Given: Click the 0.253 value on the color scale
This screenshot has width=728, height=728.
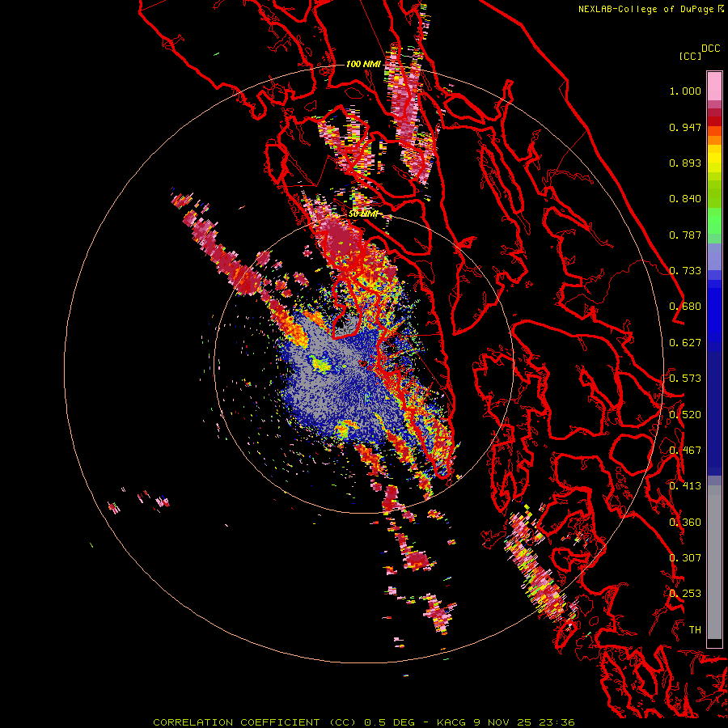Looking at the screenshot, I should point(685,594).
